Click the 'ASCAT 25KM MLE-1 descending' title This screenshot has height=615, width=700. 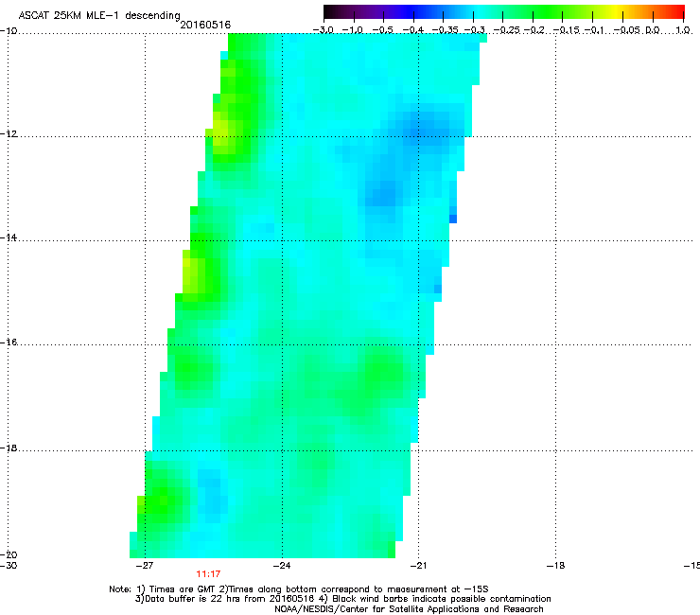tap(99, 15)
